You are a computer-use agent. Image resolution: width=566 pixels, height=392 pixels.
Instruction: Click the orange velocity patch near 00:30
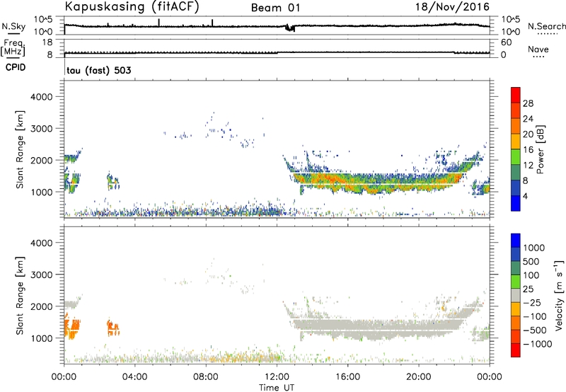(72, 327)
